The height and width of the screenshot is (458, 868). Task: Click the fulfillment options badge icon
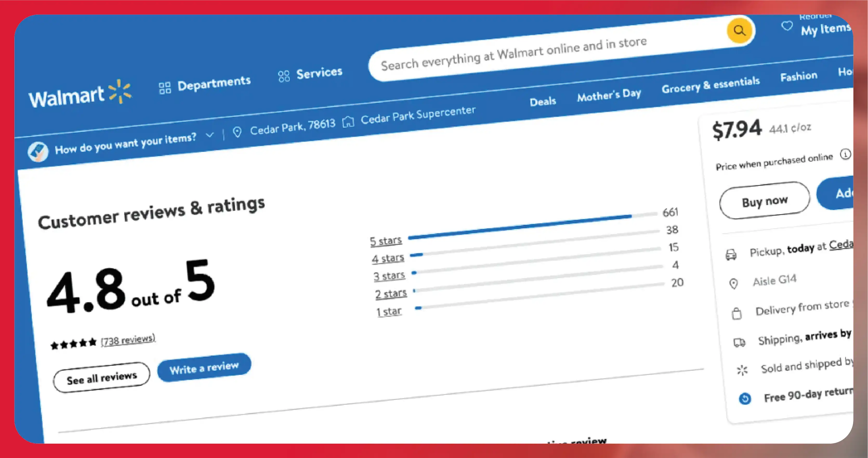(38, 152)
